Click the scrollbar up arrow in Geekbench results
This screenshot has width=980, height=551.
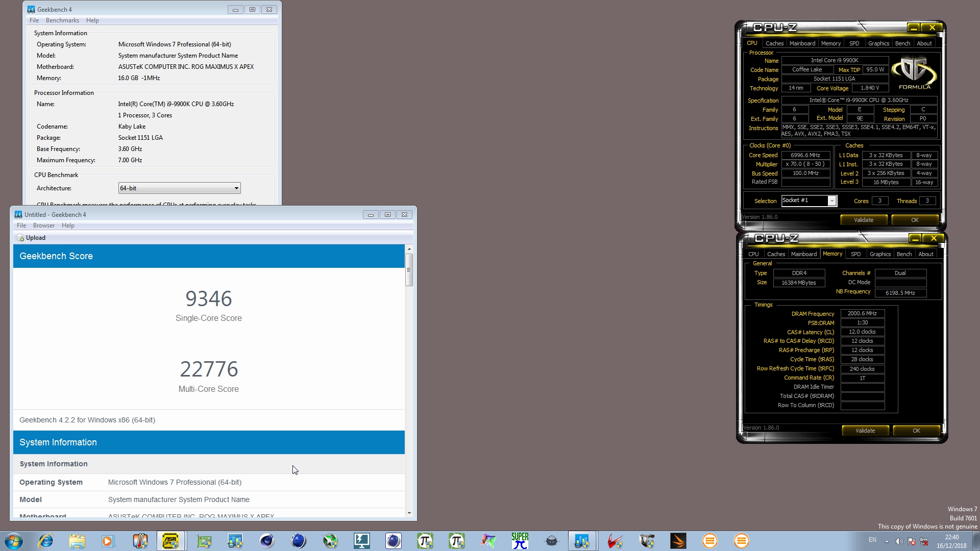409,249
